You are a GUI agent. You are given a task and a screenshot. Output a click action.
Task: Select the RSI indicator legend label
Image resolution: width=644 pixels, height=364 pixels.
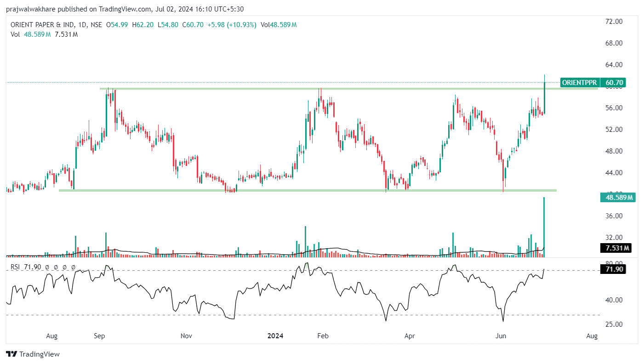pyautogui.click(x=16, y=267)
